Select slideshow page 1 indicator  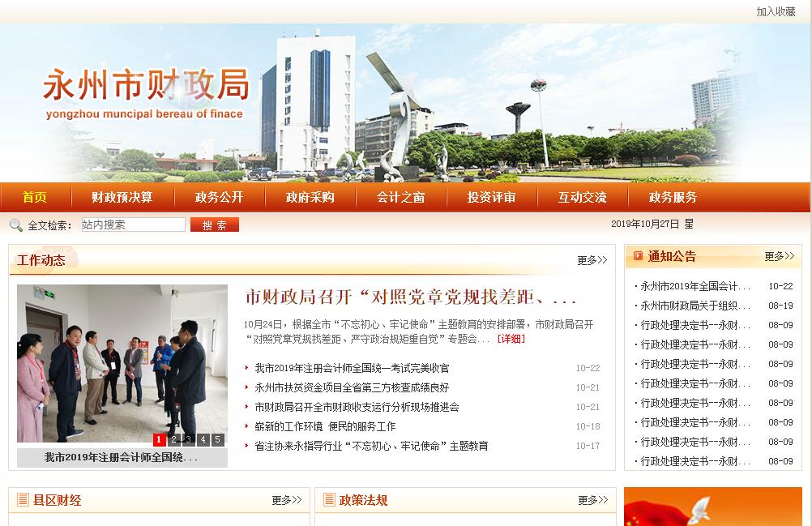point(160,440)
